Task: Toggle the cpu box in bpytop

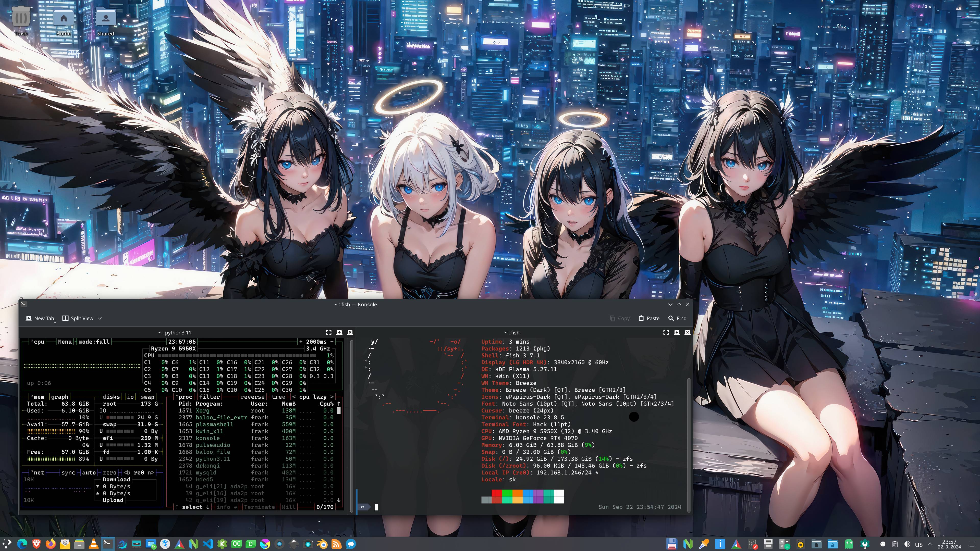Action: tap(38, 342)
